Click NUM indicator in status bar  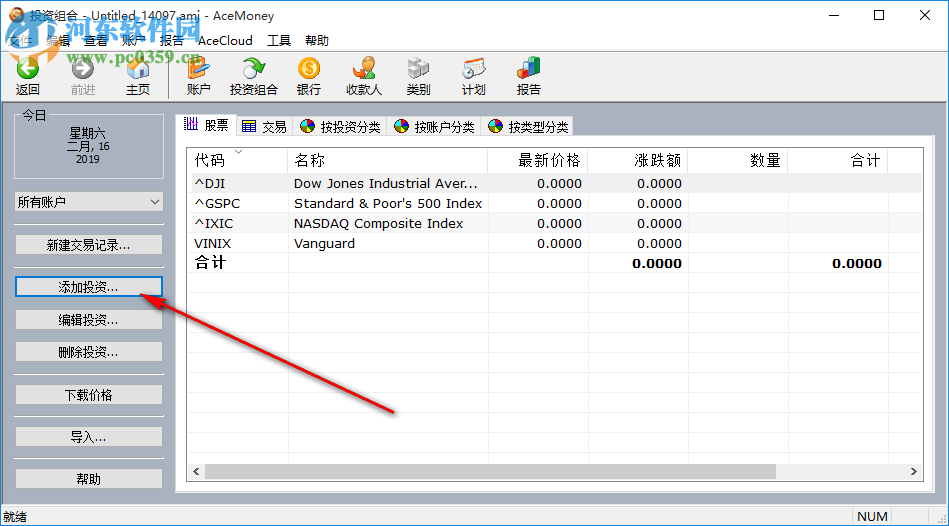coord(872,516)
